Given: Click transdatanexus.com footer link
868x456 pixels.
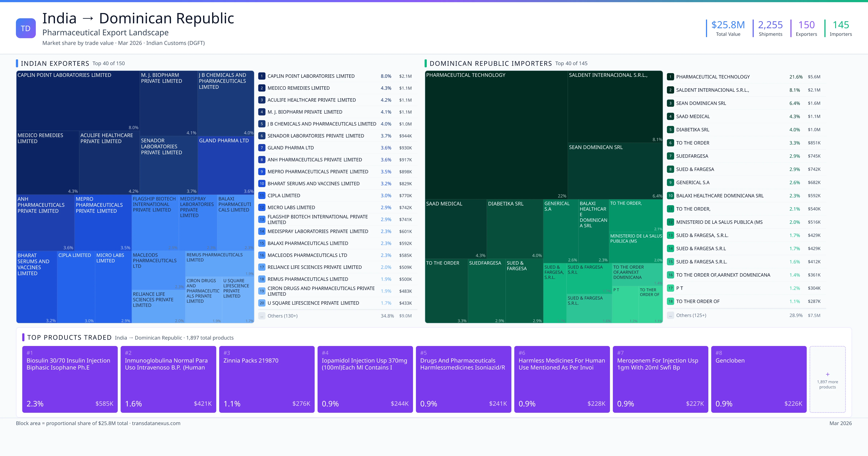Looking at the screenshot, I should [156, 423].
